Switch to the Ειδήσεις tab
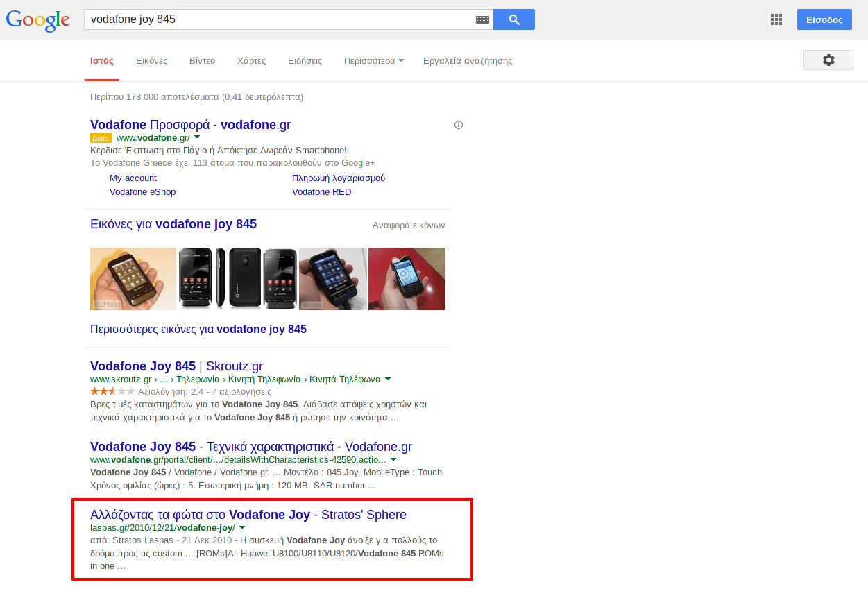The height and width of the screenshot is (589, 868). pos(305,61)
